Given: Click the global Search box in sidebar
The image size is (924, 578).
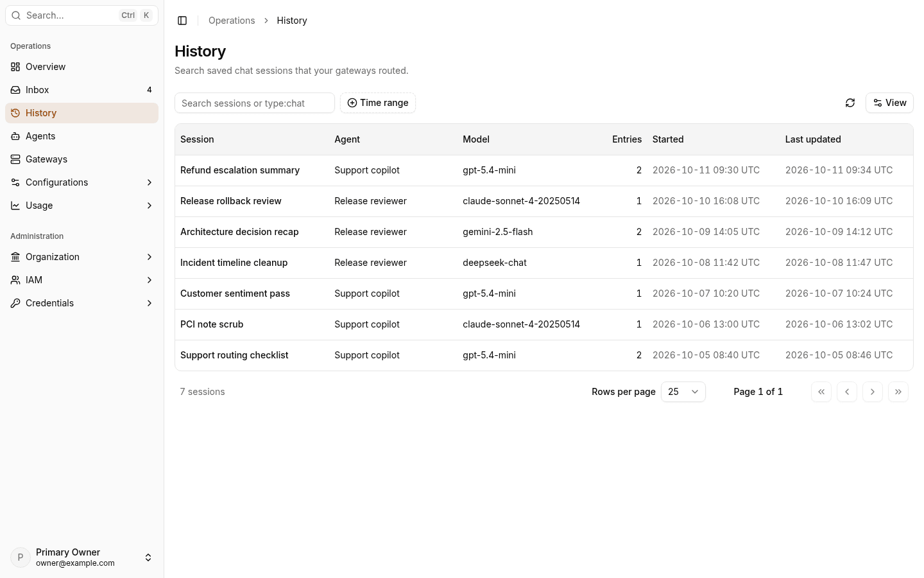Looking at the screenshot, I should [x=81, y=15].
